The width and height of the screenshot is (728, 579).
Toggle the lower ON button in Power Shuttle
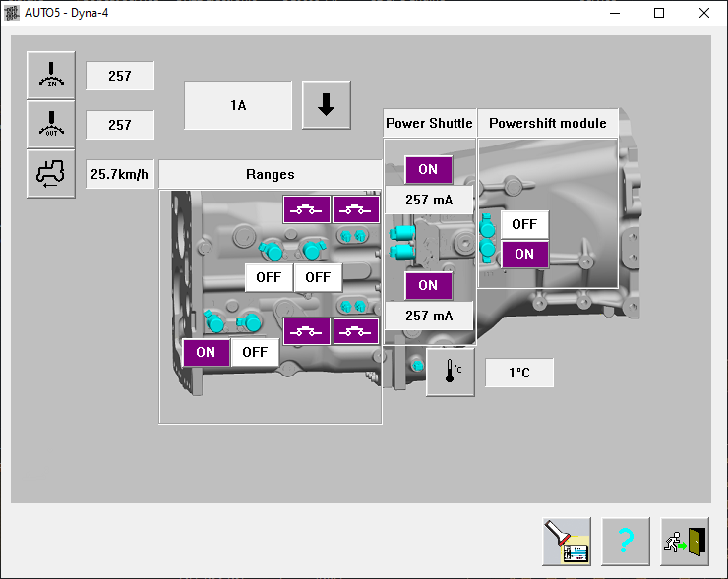(428, 285)
